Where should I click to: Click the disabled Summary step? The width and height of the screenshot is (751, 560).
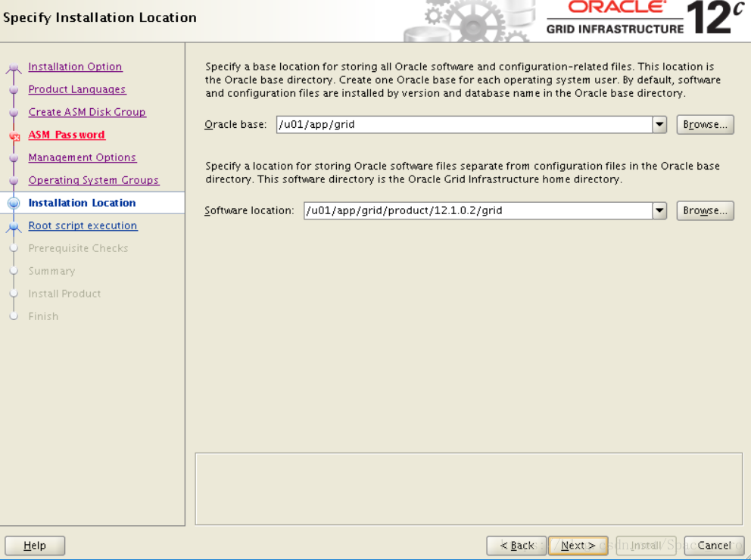click(x=51, y=271)
